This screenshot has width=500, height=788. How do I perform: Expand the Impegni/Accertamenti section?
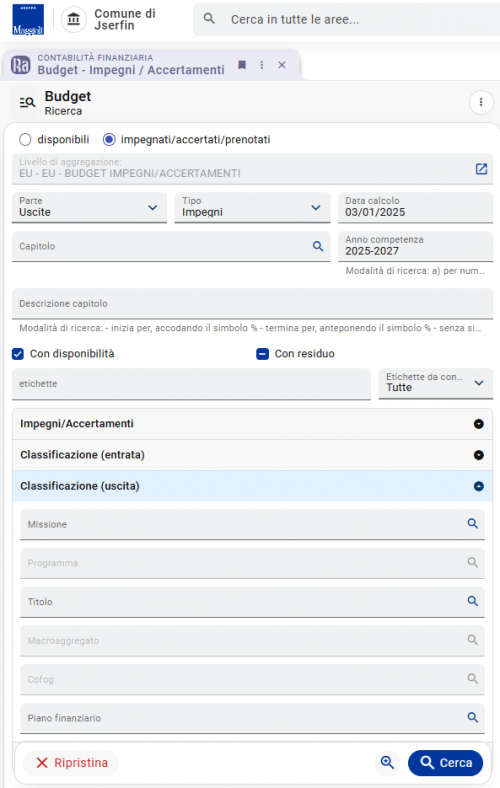[x=252, y=424]
